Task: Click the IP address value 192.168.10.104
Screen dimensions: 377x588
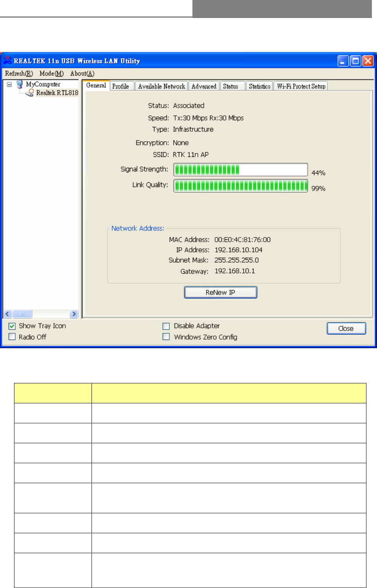Action: click(x=239, y=250)
